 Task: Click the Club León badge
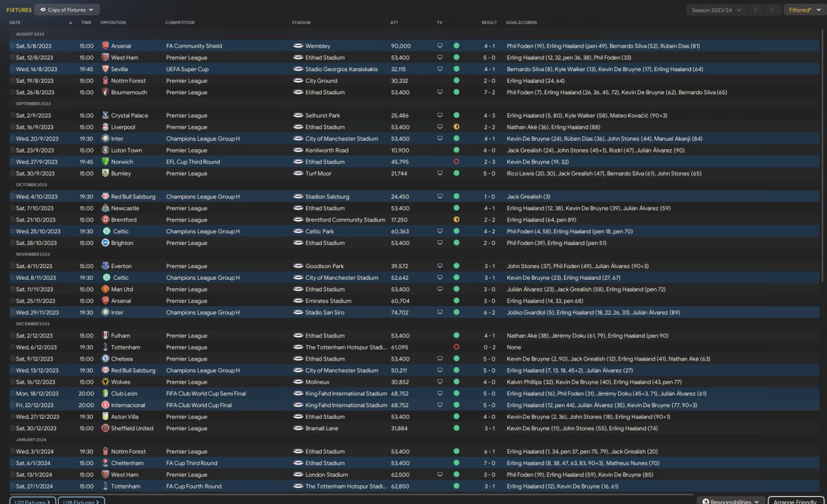click(x=105, y=394)
